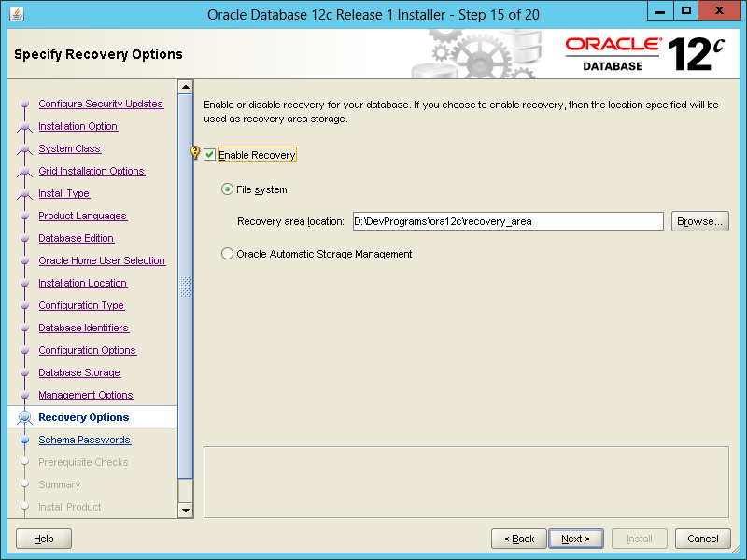Click the scroll down arrow in steps panel

(x=185, y=510)
